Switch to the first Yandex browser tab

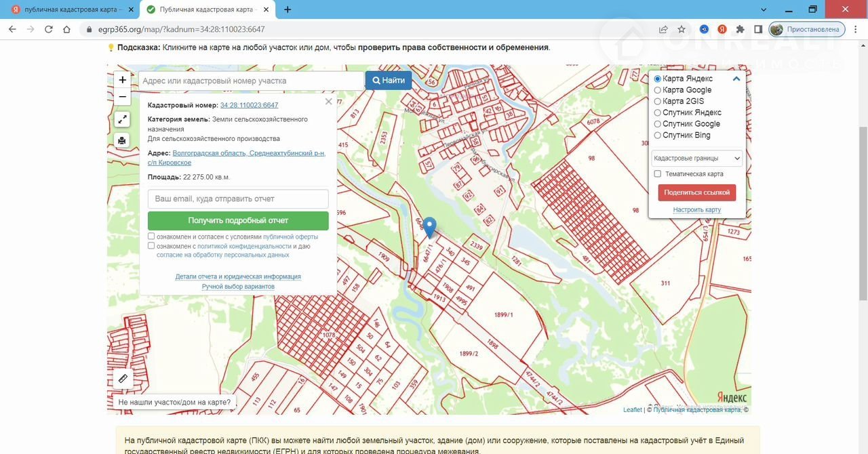coord(68,9)
